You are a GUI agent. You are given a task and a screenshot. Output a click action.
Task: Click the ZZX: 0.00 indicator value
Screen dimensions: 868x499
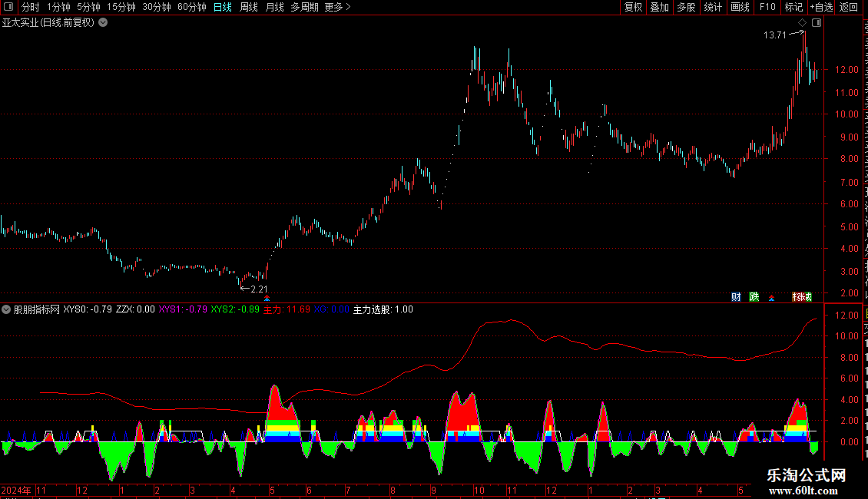point(135,310)
